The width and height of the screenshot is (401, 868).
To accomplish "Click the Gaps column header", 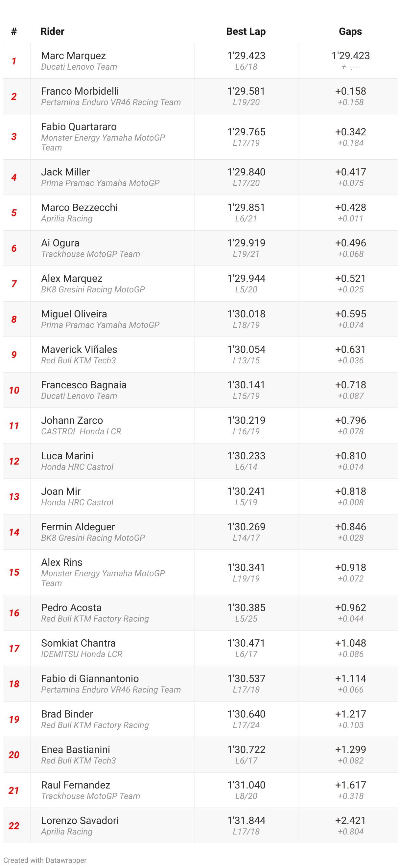I will click(350, 31).
